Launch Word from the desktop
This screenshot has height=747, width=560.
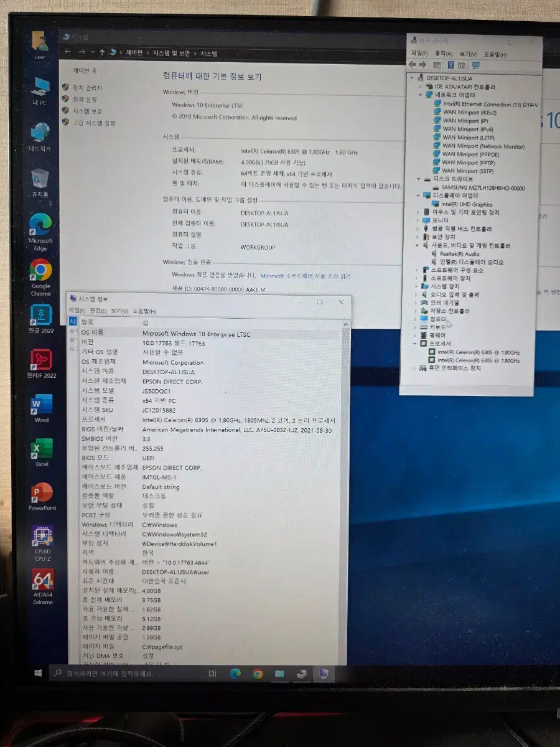(x=42, y=409)
